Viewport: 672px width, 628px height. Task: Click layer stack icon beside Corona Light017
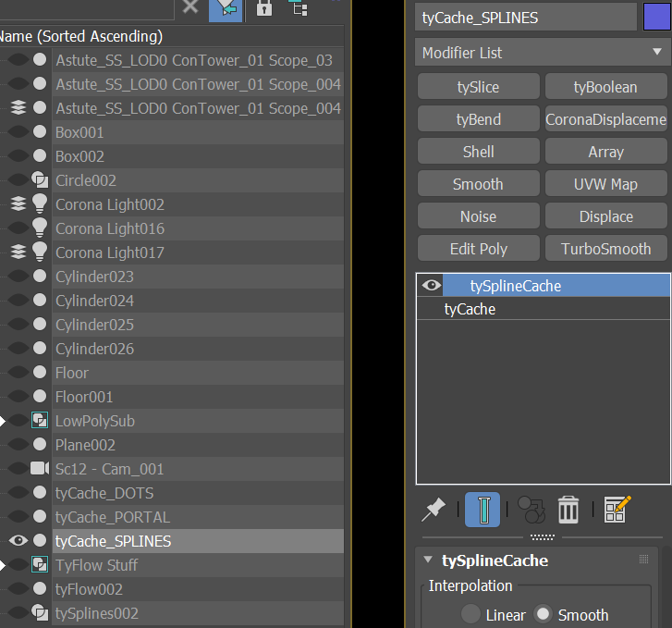pyautogui.click(x=18, y=252)
